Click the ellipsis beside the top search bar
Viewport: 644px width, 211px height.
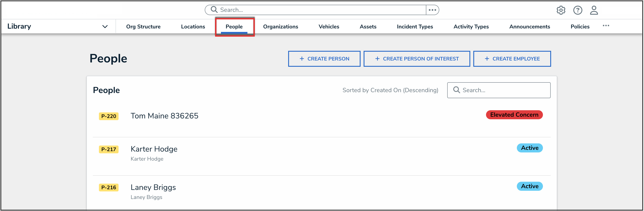coord(432,10)
